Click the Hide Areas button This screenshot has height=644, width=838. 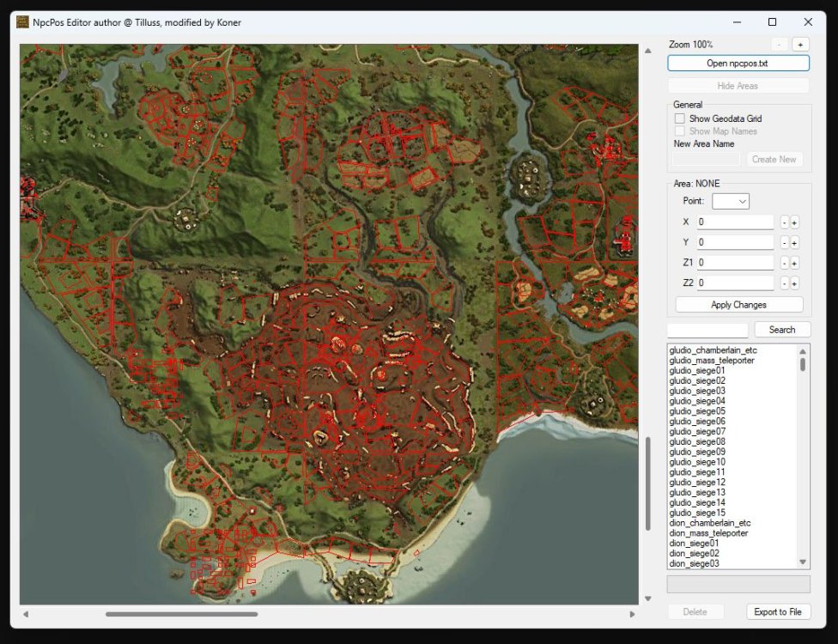point(738,86)
